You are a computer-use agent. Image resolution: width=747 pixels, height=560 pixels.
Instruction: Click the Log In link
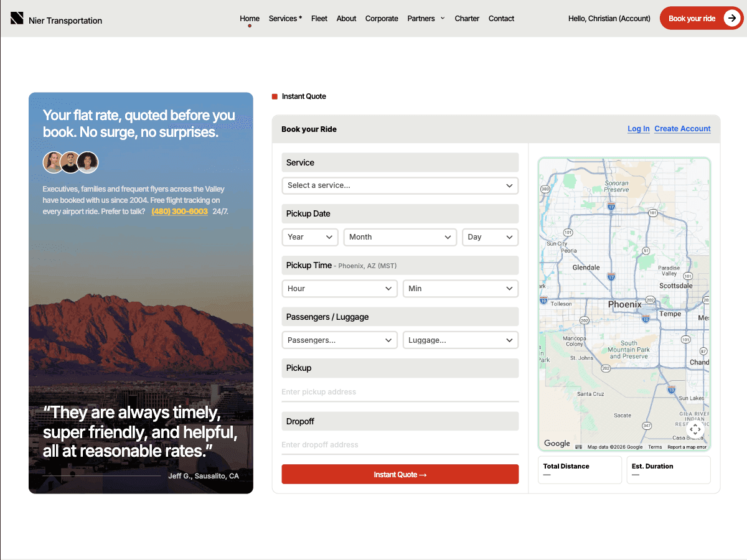coord(639,129)
